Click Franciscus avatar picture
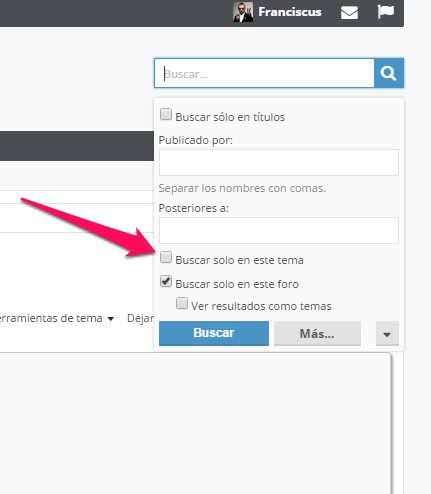The width and height of the screenshot is (431, 494). pyautogui.click(x=243, y=12)
